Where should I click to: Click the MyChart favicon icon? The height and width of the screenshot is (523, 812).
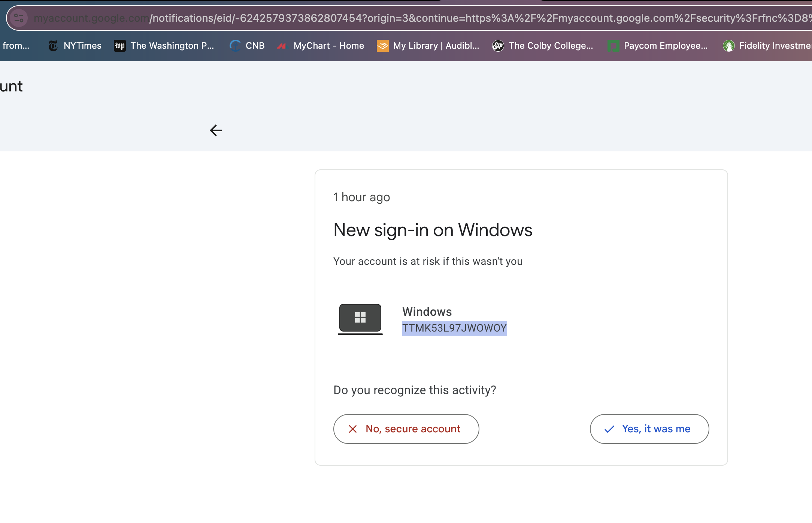pyautogui.click(x=282, y=46)
